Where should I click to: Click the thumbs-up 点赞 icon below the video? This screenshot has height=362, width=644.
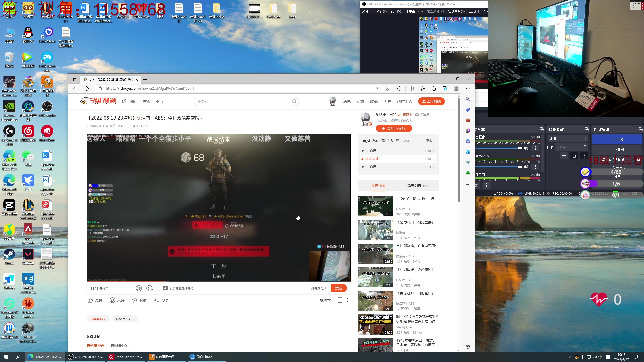(x=90, y=300)
